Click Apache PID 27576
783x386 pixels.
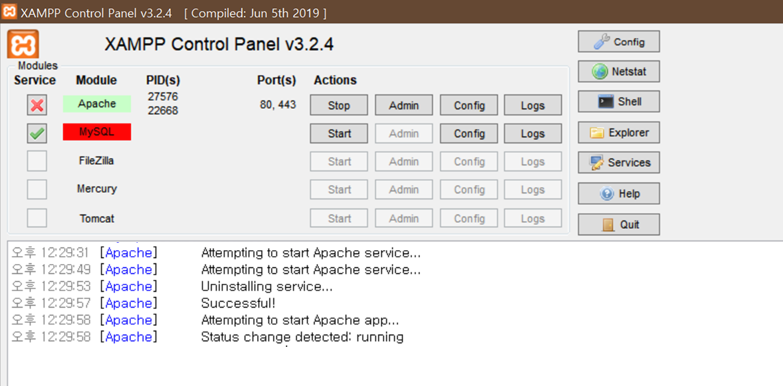click(x=163, y=96)
